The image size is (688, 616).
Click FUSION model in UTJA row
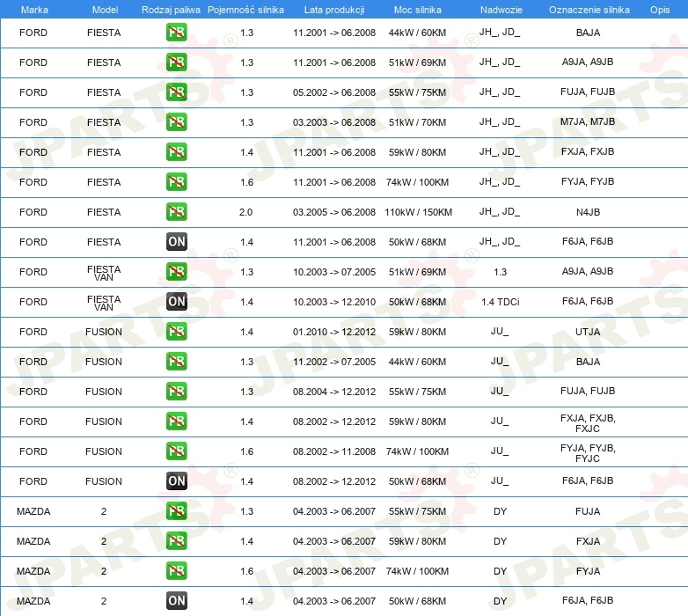click(104, 332)
